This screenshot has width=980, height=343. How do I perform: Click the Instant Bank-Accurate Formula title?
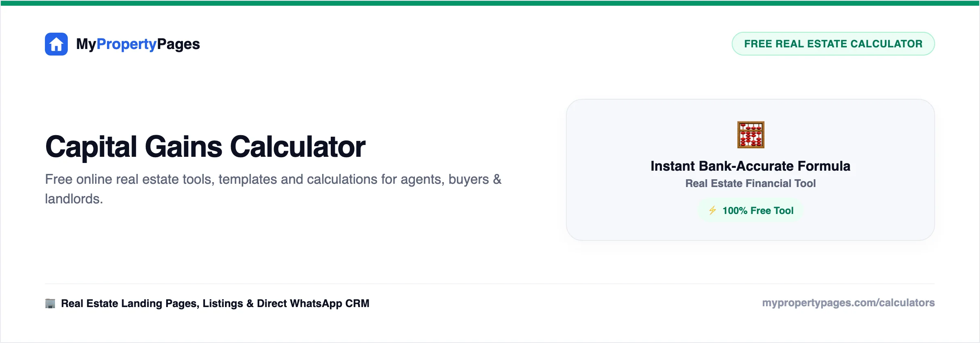click(751, 166)
